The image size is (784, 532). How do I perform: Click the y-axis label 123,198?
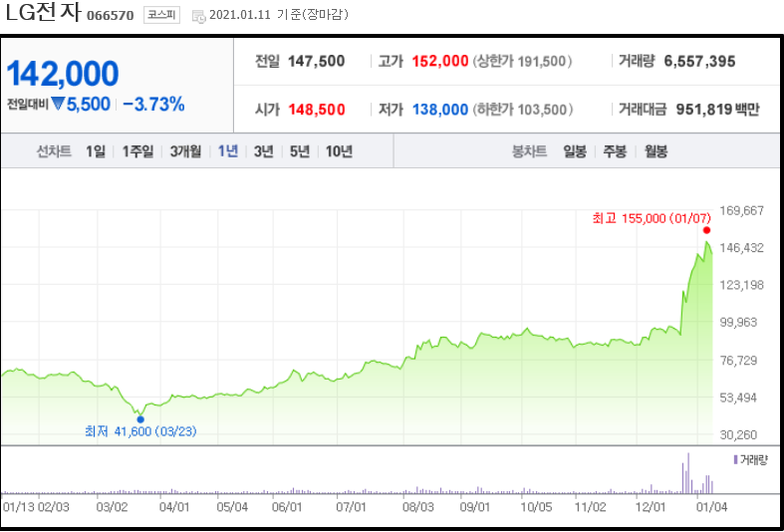click(x=741, y=286)
